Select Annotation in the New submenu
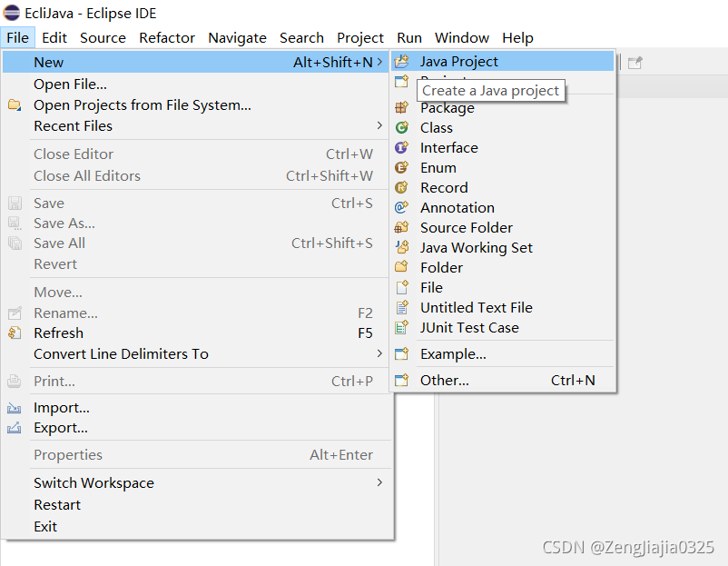The height and width of the screenshot is (566, 728). click(502, 207)
